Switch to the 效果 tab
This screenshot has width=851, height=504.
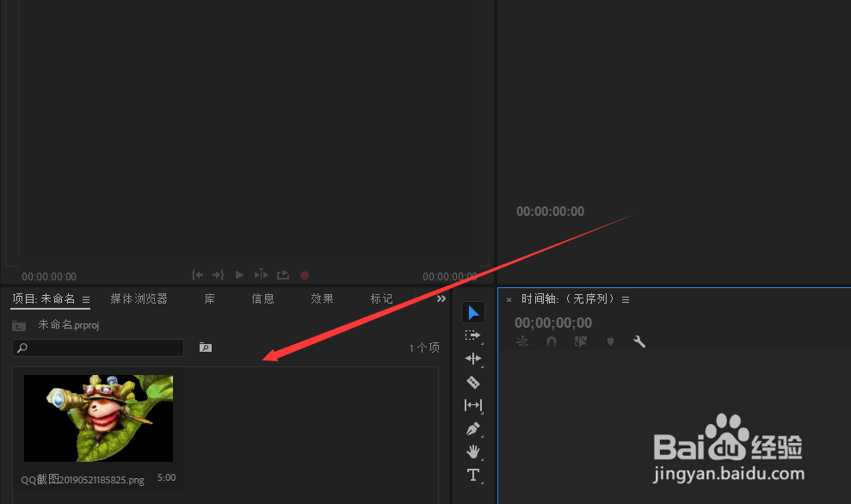[x=322, y=298]
